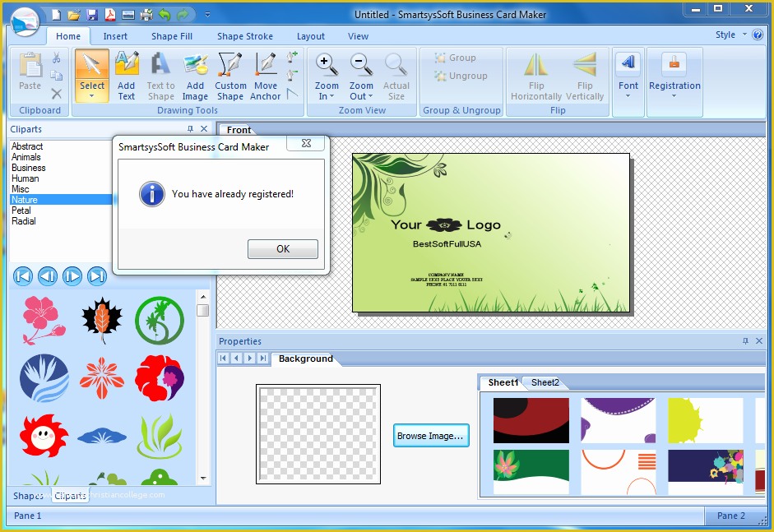Screen dimensions: 774x532
Task: Choose the green flower background thumbnail
Action: (x=531, y=471)
